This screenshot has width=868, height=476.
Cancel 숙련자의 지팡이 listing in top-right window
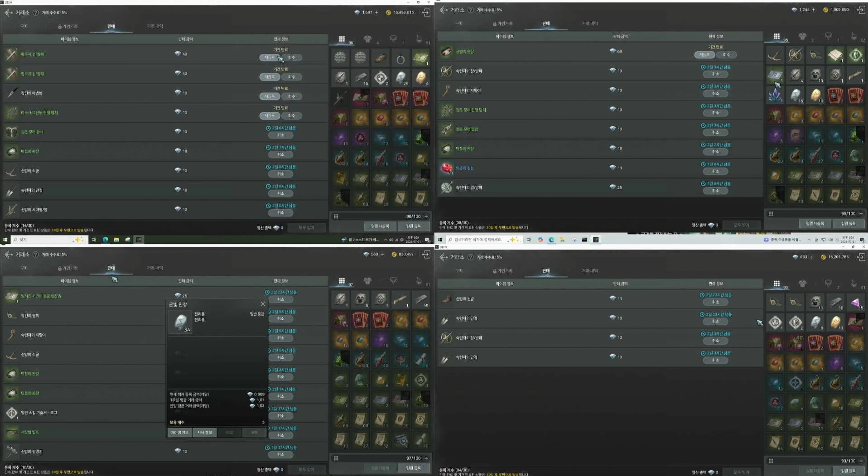[716, 93]
